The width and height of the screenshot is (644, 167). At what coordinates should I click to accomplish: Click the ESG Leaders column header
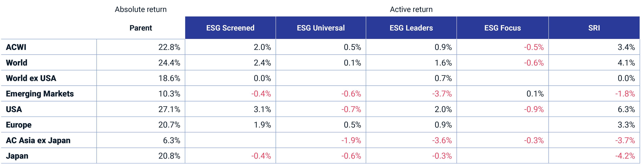(x=411, y=28)
